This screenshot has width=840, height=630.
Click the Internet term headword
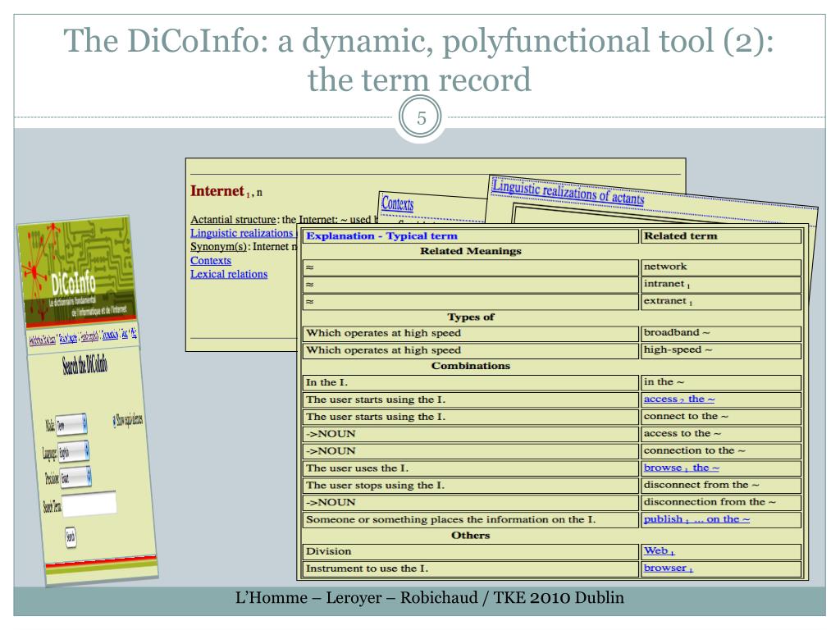217,190
